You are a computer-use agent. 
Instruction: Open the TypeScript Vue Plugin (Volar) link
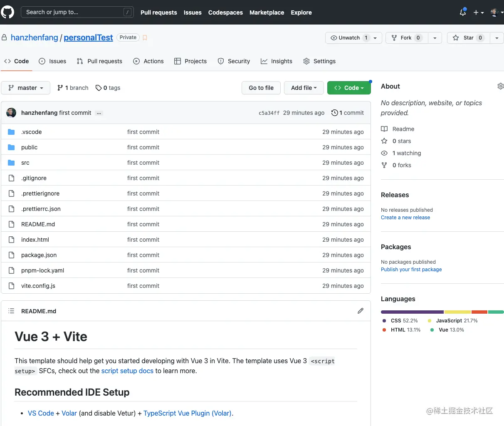click(x=188, y=413)
